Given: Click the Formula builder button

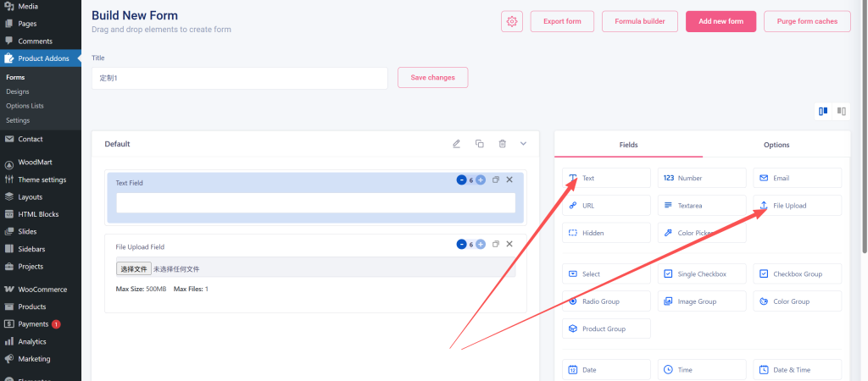Looking at the screenshot, I should coord(639,22).
